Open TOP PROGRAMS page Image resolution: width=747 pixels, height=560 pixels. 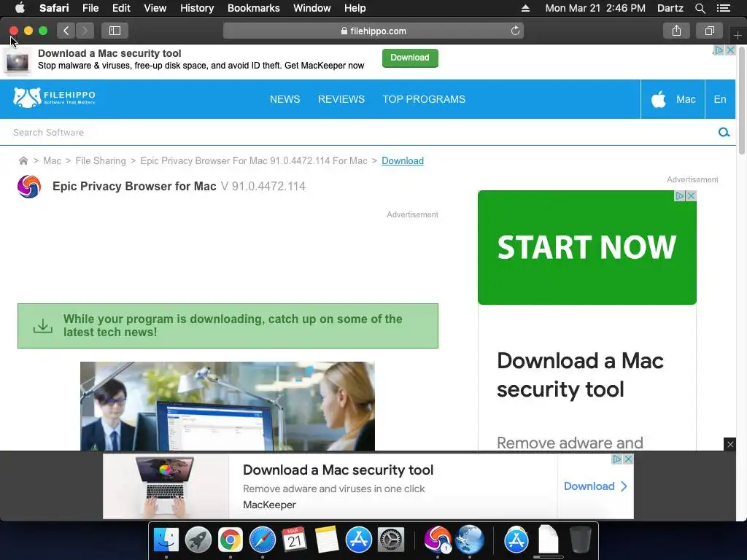(424, 99)
